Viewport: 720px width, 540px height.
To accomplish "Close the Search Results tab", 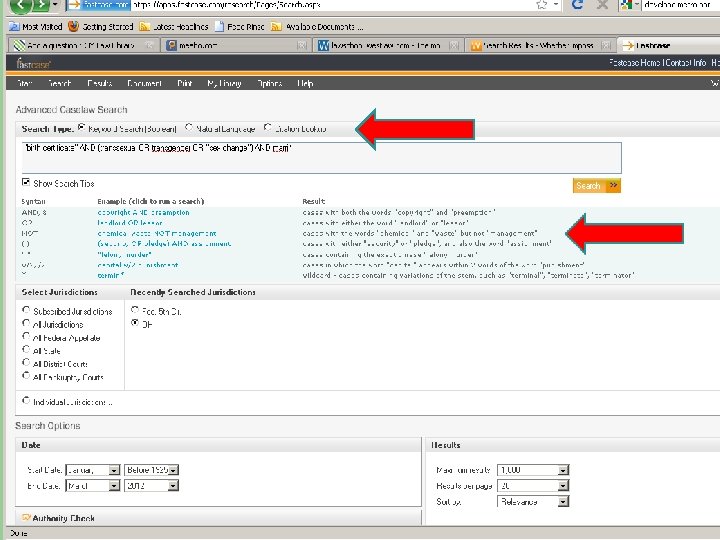I will pyautogui.click(x=606, y=45).
